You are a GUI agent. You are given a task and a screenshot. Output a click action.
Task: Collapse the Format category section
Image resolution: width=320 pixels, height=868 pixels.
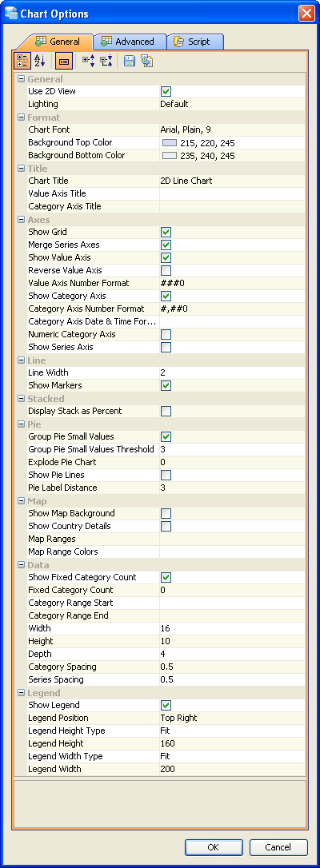[x=21, y=117]
